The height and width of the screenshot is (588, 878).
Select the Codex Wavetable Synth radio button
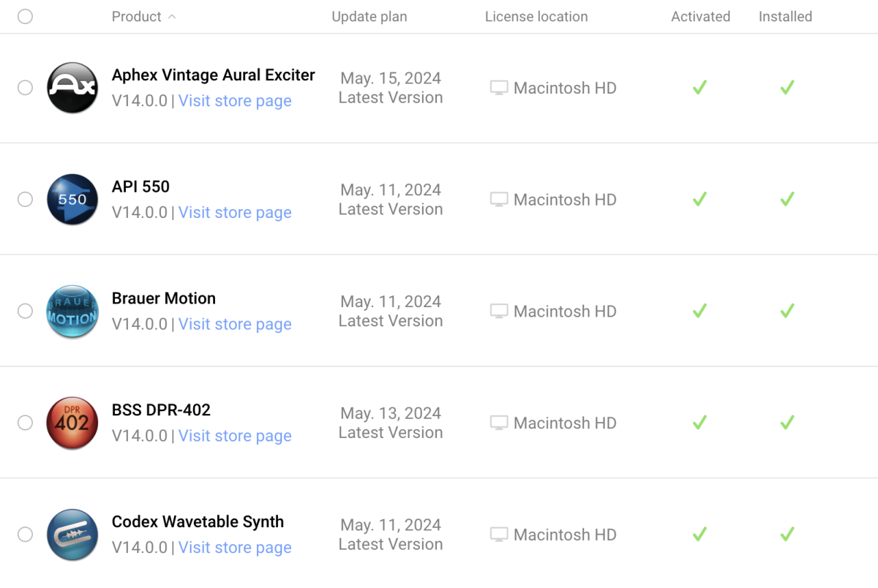pyautogui.click(x=25, y=535)
